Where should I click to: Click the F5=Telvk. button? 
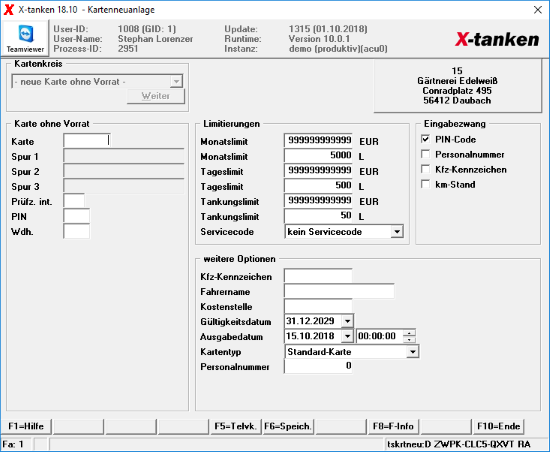235,426
